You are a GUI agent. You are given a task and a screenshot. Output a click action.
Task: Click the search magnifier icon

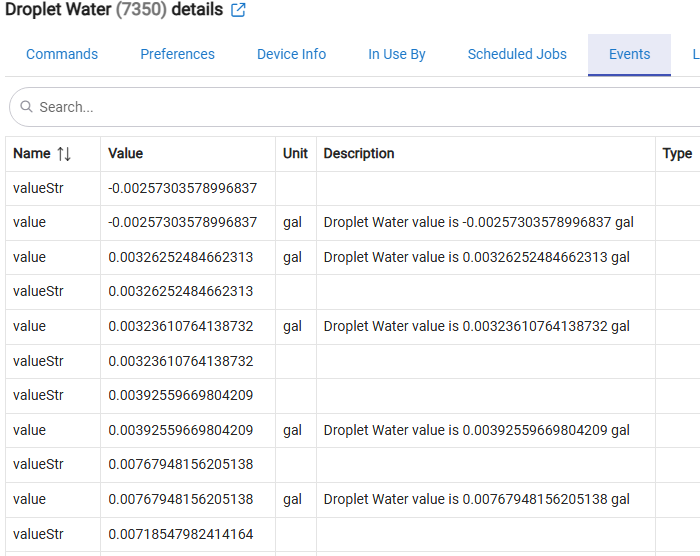click(26, 107)
